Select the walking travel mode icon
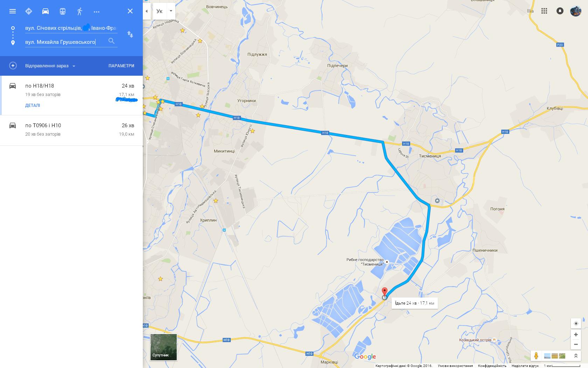Viewport: 588px width, 368px height. [x=79, y=11]
